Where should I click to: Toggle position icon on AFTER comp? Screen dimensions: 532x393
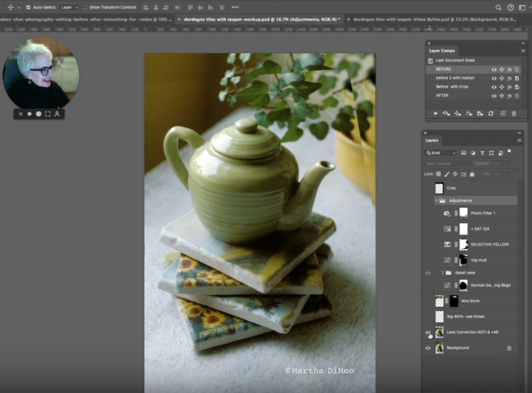click(x=501, y=96)
